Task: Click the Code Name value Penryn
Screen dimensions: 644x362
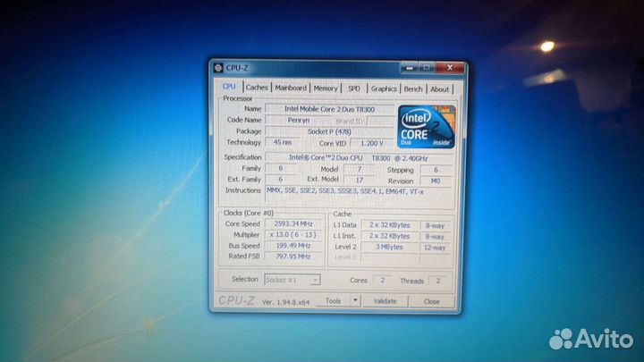Action: coord(299,121)
